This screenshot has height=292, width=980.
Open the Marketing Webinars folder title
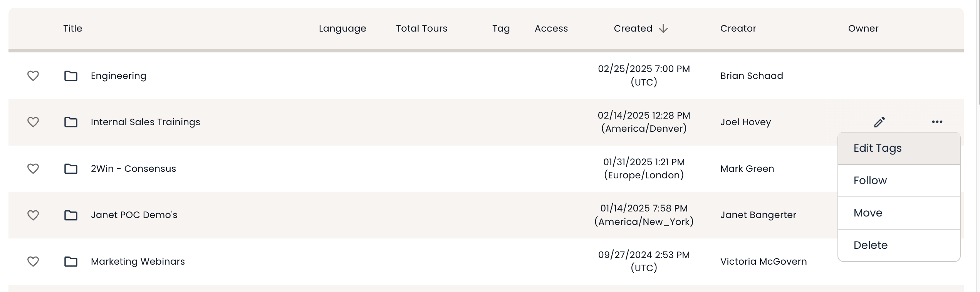(138, 262)
